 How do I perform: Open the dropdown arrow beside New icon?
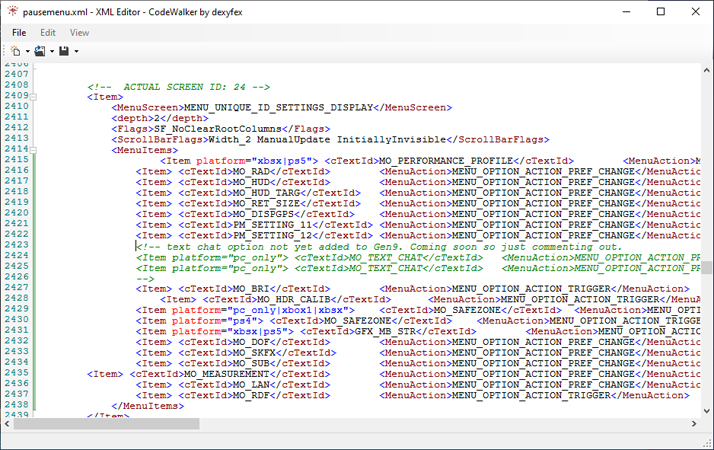tap(25, 51)
